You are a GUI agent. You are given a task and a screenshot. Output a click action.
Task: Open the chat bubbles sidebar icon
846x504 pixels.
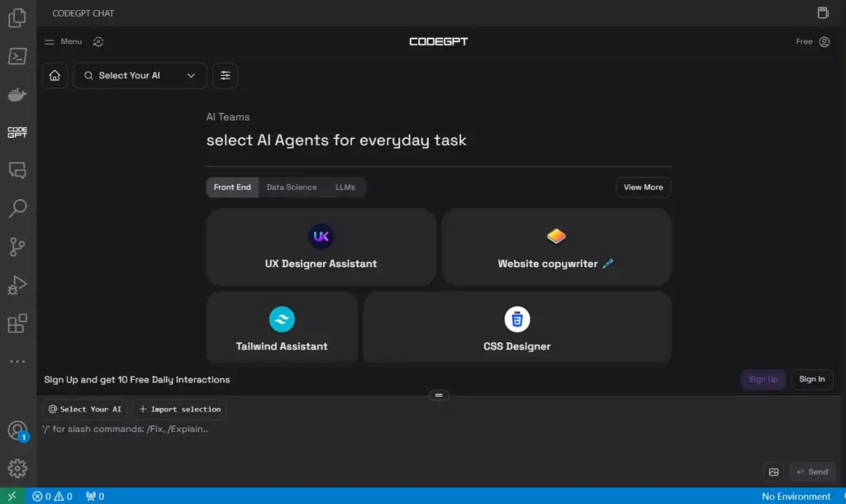[x=17, y=170]
